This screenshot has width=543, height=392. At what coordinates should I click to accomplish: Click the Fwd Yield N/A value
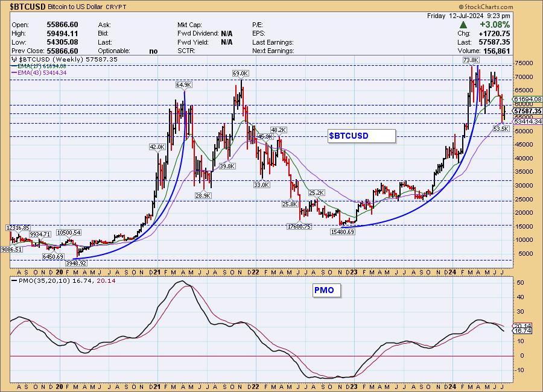coord(227,42)
